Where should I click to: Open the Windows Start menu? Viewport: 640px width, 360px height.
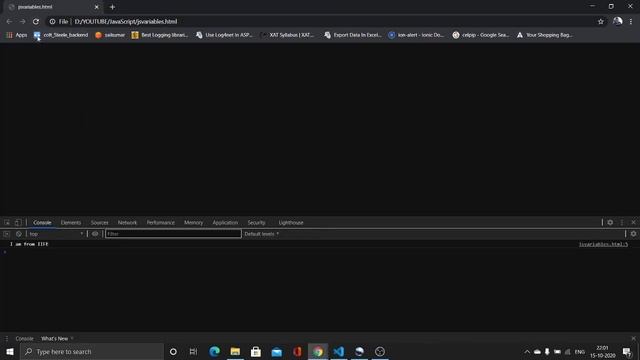click(10, 351)
